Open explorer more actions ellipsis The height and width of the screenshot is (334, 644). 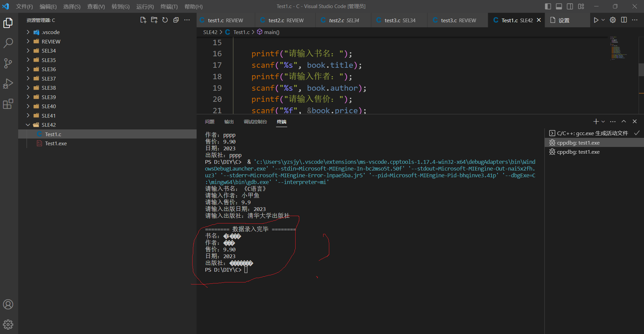pos(187,20)
